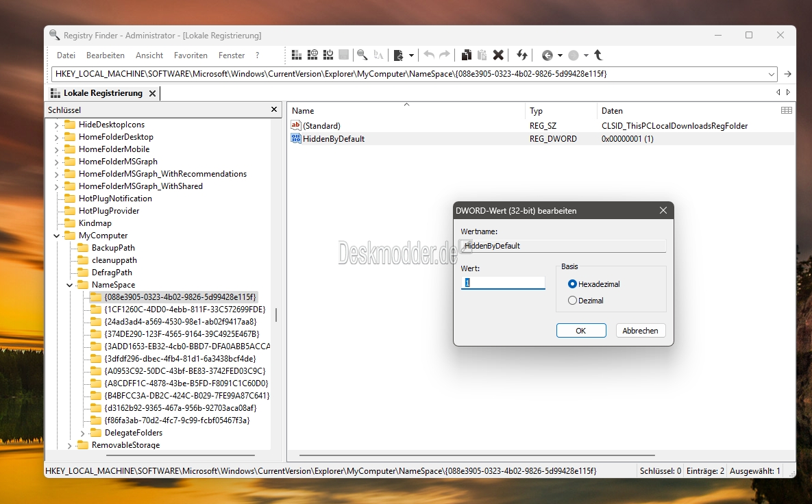This screenshot has height=504, width=812.
Task: Click Go arrow beside address bar
Action: [x=787, y=74]
